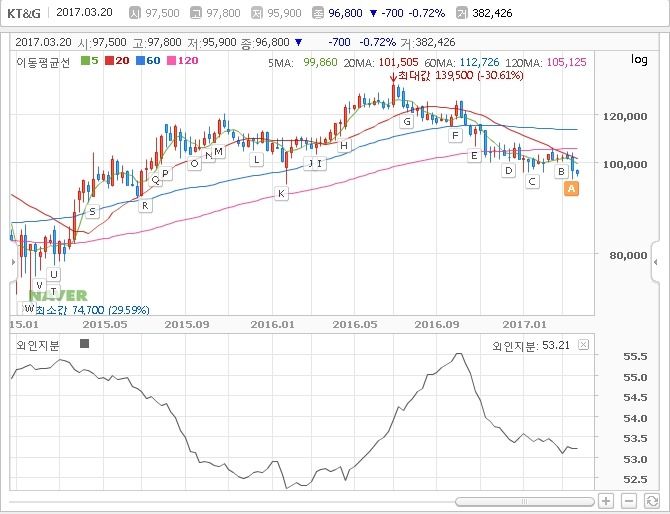Click the left edge scroll arrow

13,261
